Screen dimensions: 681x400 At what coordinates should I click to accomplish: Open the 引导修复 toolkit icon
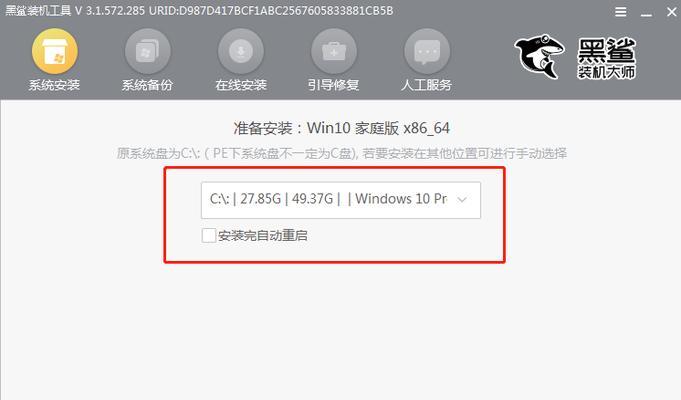(334, 51)
